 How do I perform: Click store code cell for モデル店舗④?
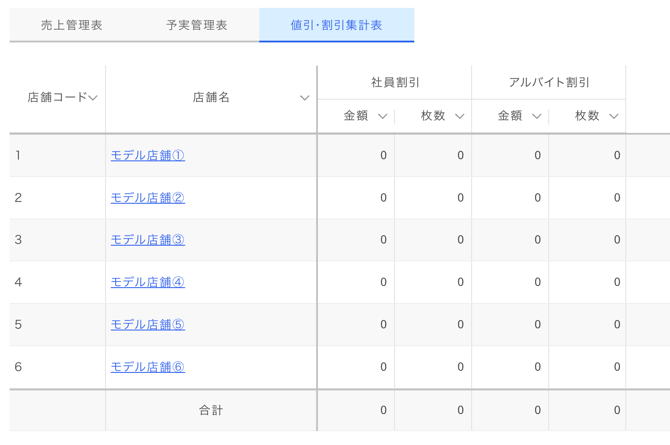pyautogui.click(x=57, y=282)
